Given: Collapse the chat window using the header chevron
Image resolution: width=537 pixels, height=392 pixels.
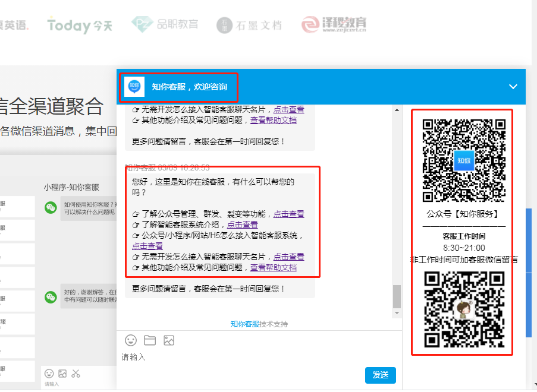Looking at the screenshot, I should click(x=513, y=87).
